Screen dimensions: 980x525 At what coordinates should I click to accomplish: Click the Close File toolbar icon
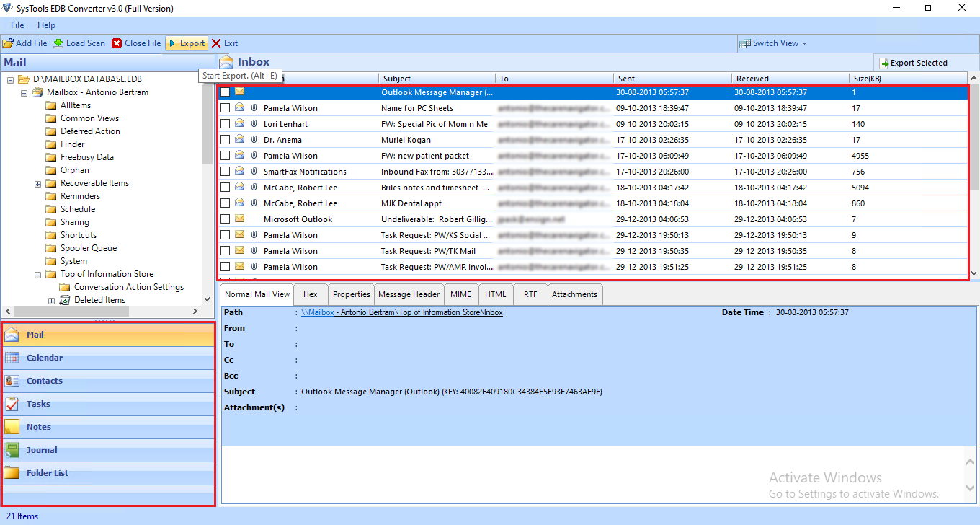[x=117, y=43]
